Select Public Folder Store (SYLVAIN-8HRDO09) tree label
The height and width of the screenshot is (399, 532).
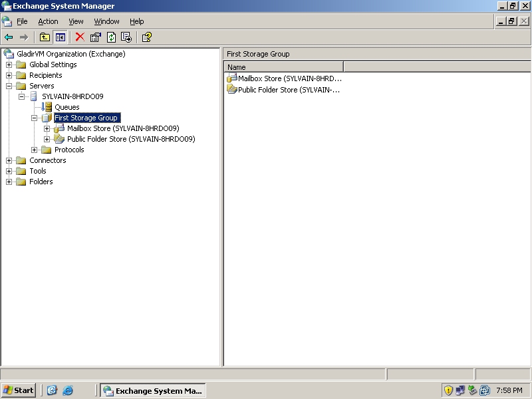(x=131, y=139)
